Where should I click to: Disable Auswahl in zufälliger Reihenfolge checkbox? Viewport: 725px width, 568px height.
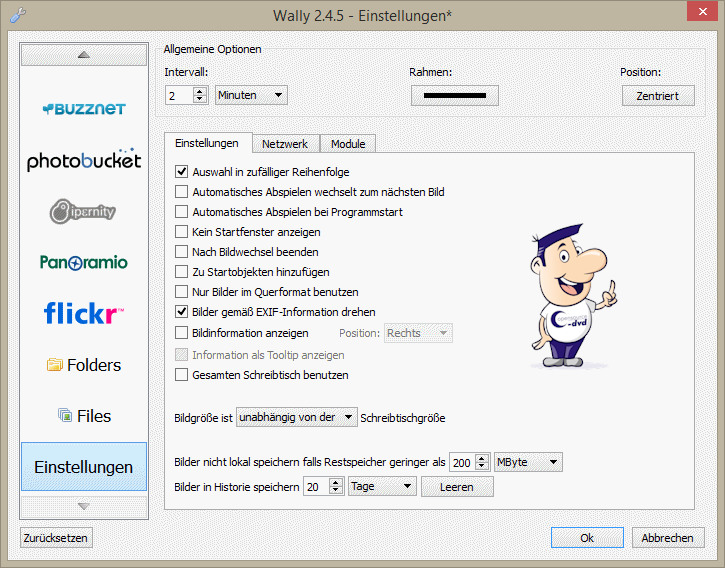(182, 172)
